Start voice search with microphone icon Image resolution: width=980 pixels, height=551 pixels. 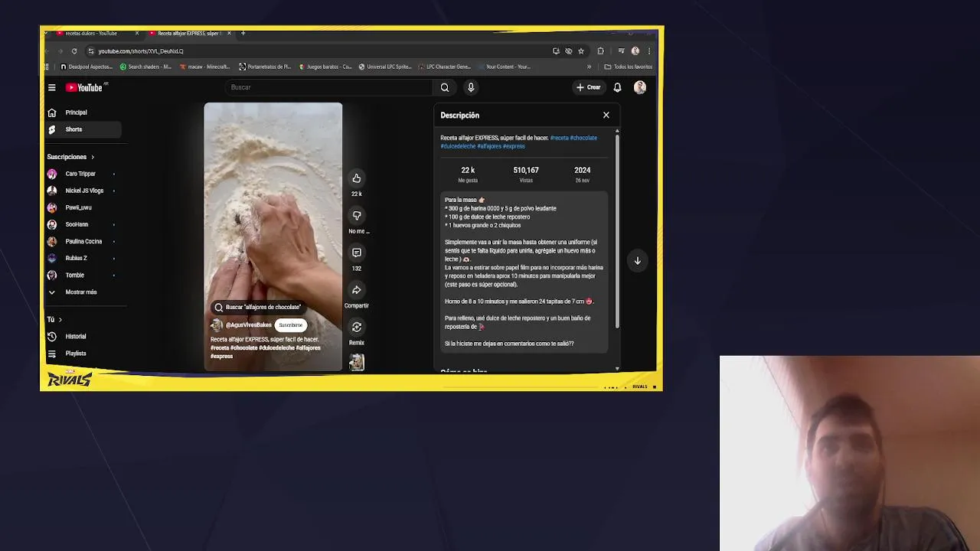[471, 87]
